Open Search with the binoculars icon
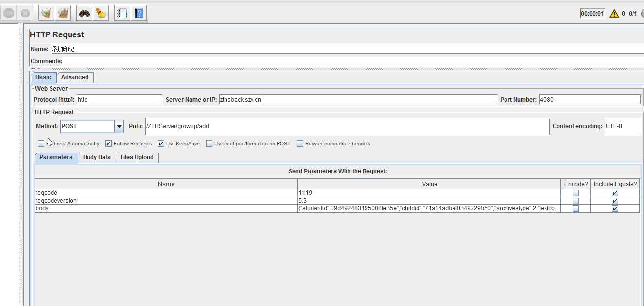644x306 pixels. click(85, 13)
